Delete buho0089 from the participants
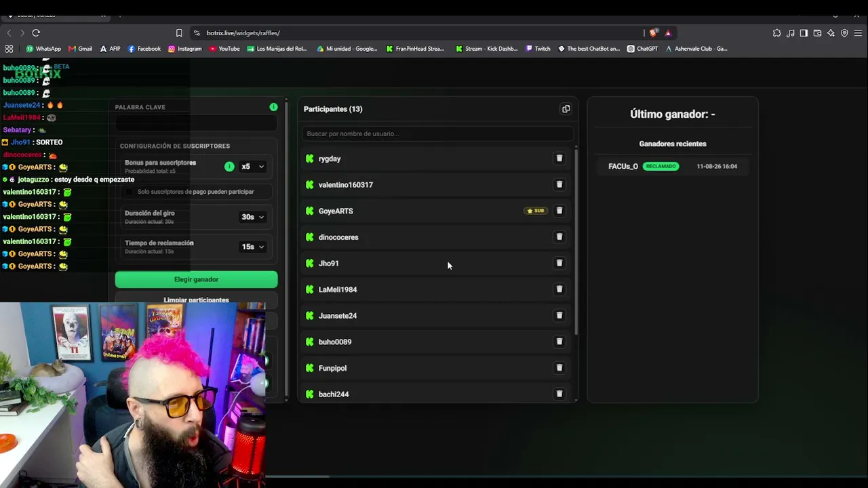Viewport: 868px width, 488px height. click(x=559, y=342)
